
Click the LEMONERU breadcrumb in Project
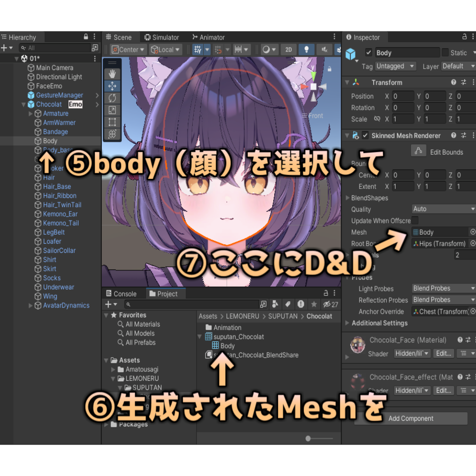pos(242,316)
